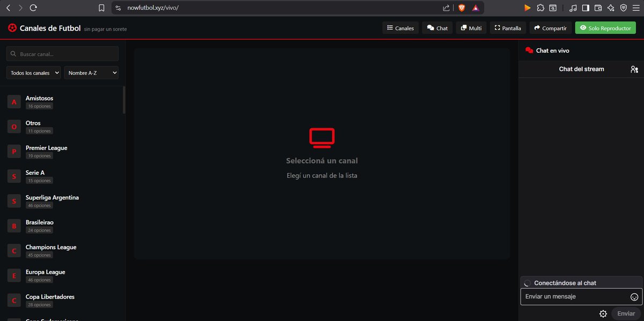
Task: Click in the Buscar canal search field
Action: (62, 54)
